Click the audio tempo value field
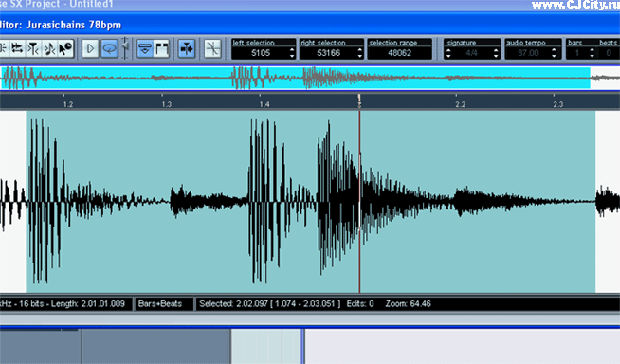This screenshot has height=364, width=620. pos(528,53)
